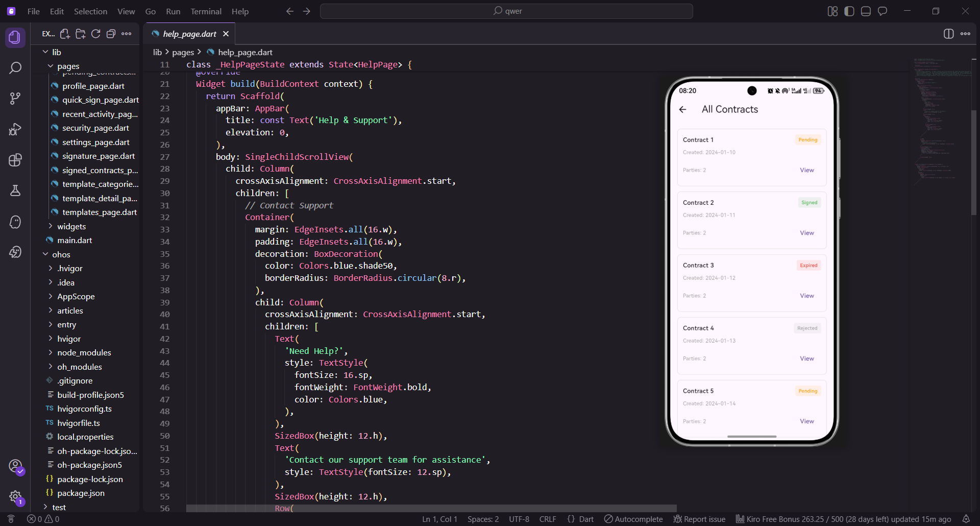Refresh the explorer file tree
This screenshot has width=980, height=526.
click(x=95, y=34)
